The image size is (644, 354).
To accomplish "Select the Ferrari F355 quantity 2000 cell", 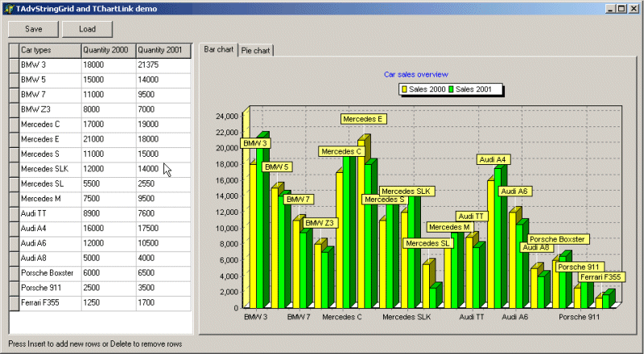I will click(109, 303).
